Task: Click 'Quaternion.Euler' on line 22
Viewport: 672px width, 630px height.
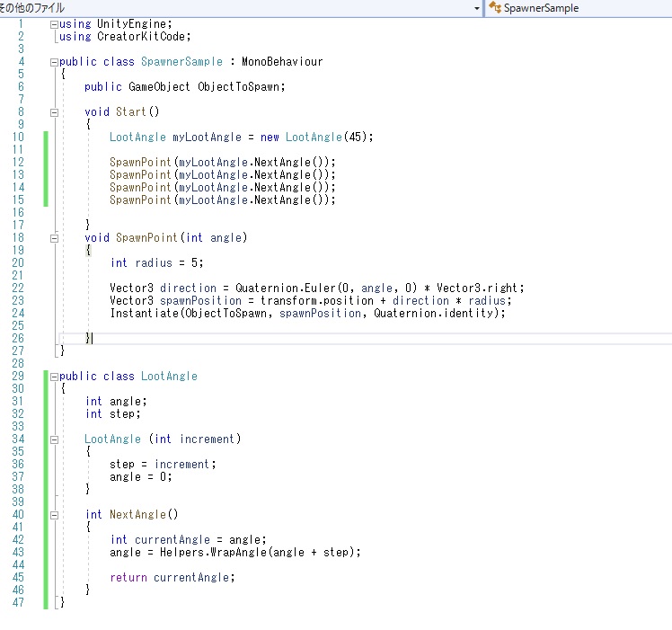Action: 286,288
